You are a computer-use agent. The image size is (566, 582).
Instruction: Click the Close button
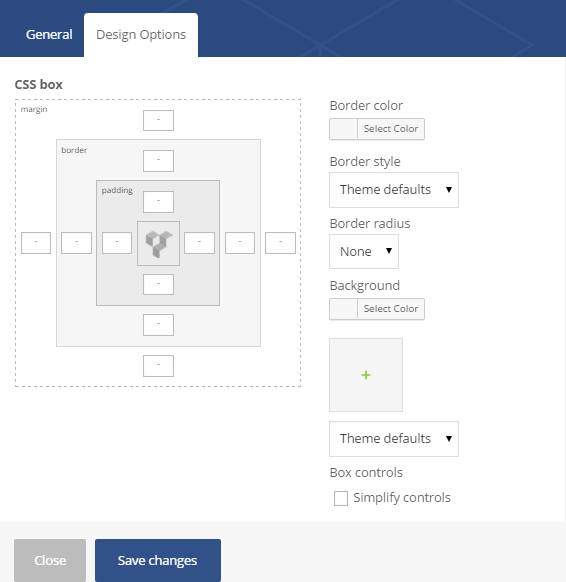50,560
